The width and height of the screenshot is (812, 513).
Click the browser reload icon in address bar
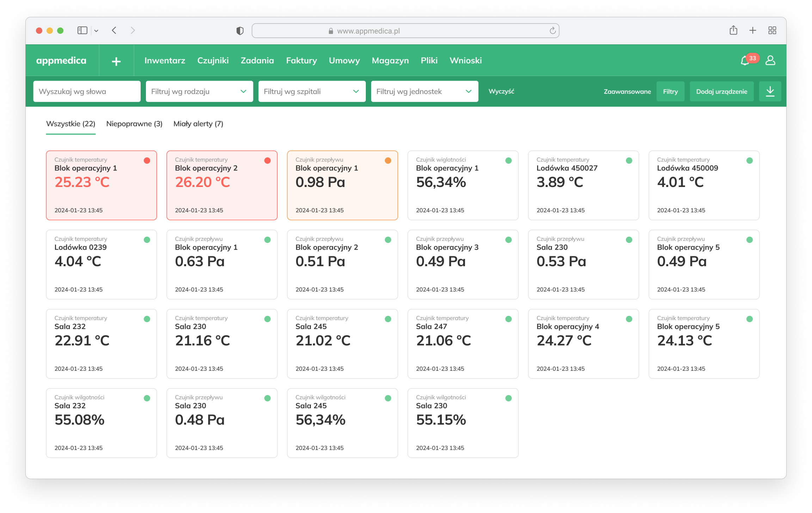tap(552, 31)
